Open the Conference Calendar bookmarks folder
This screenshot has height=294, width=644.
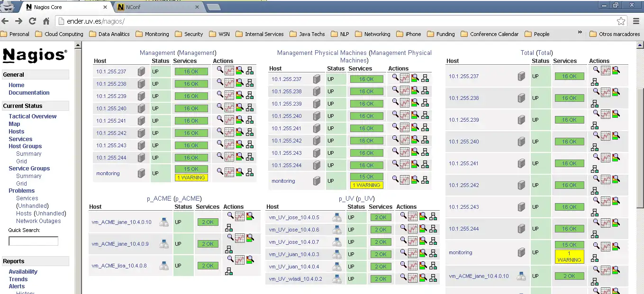490,34
